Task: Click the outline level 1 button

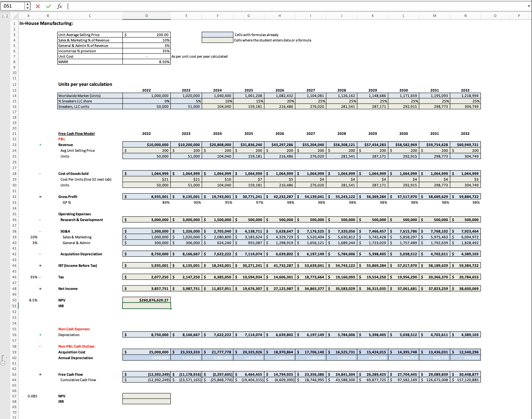Action: tap(3, 16)
